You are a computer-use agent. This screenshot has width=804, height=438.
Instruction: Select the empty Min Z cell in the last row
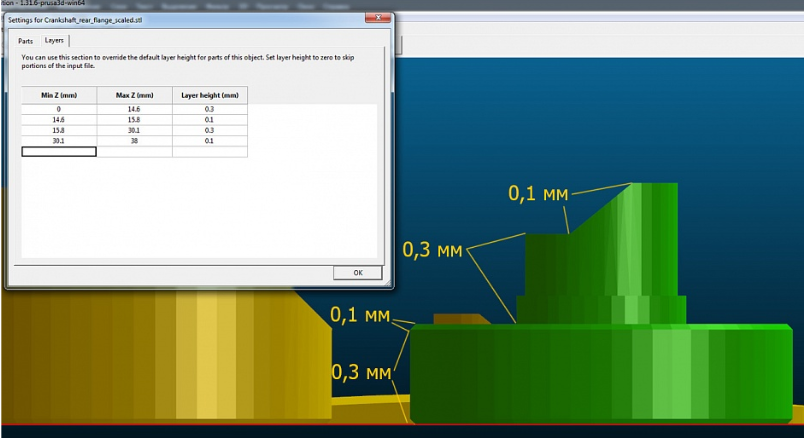coord(59,151)
